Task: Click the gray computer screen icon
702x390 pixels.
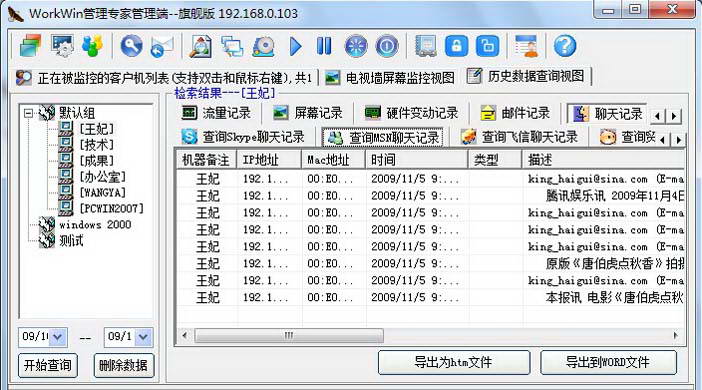Action: pos(426,46)
